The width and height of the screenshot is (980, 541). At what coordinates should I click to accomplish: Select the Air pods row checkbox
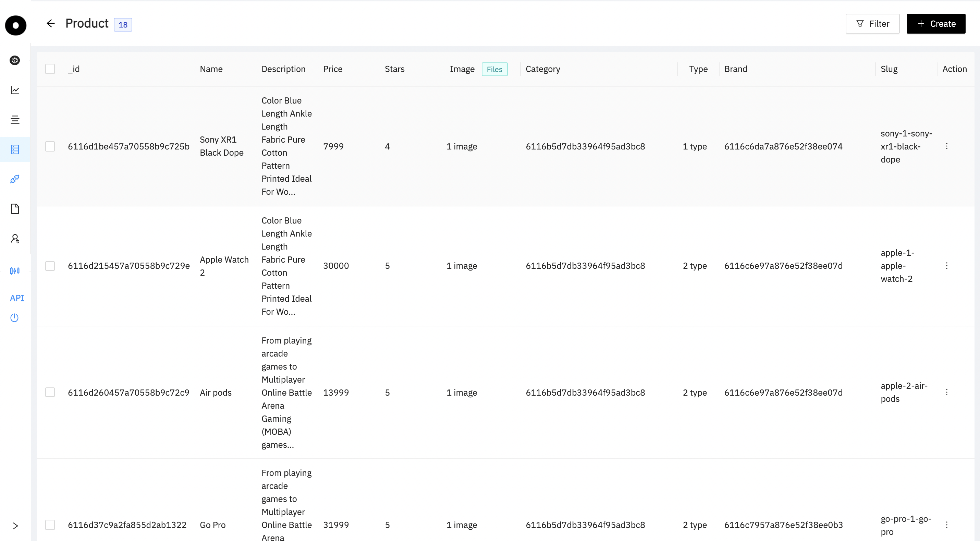click(50, 392)
